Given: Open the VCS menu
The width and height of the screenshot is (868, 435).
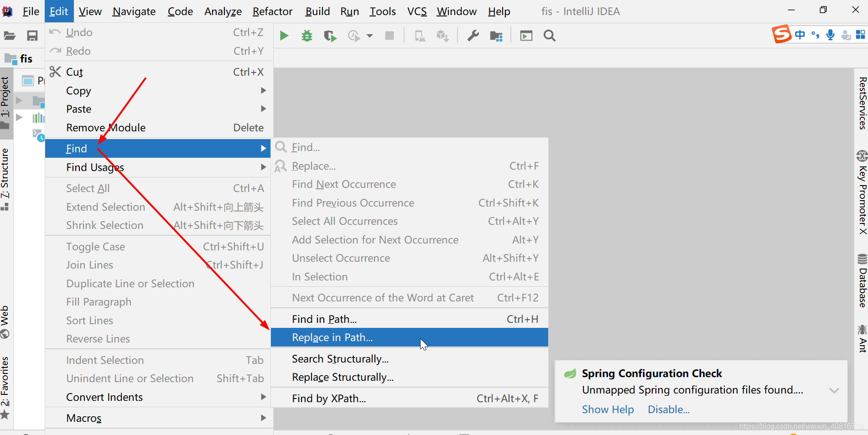Looking at the screenshot, I should pyautogui.click(x=417, y=11).
